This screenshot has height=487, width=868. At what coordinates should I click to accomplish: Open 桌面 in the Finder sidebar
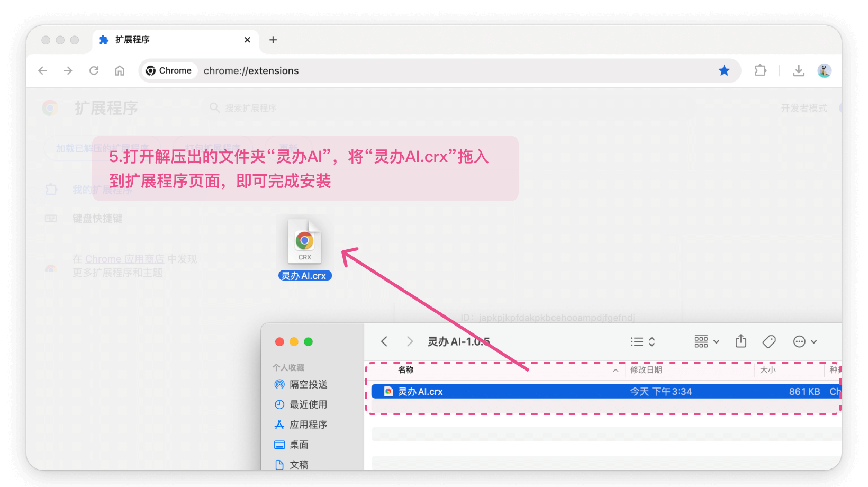click(x=291, y=445)
